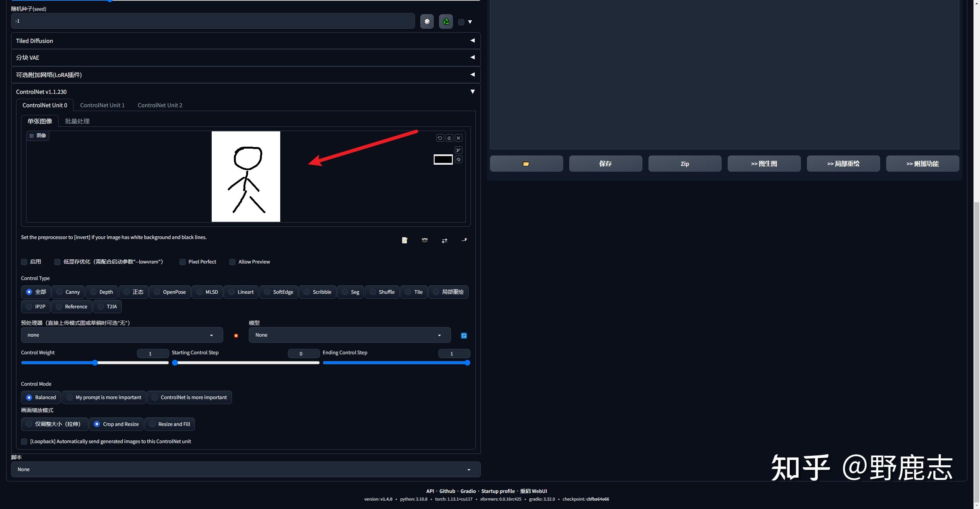Open the camera icon to capture webcam input

[424, 240]
